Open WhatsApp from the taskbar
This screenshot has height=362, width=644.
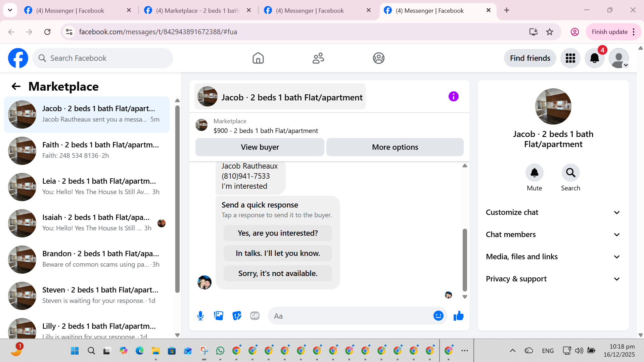(220, 351)
